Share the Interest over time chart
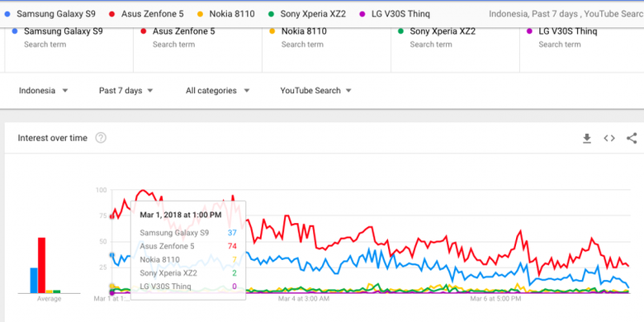Screen dimensions: 644x322 point(632,139)
